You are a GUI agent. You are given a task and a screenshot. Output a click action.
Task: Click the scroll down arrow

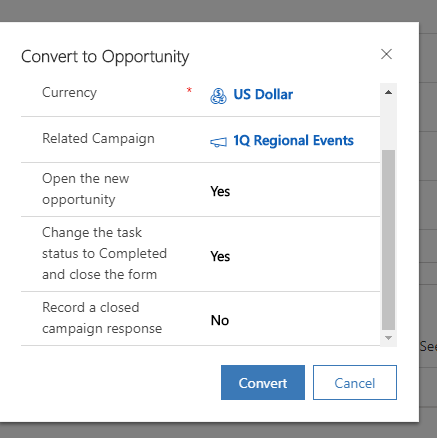[x=388, y=338]
